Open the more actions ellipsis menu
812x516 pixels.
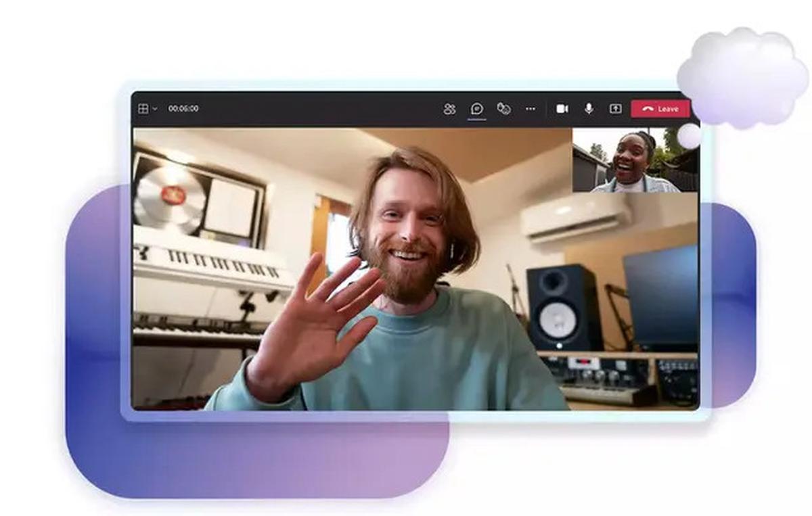(x=531, y=109)
